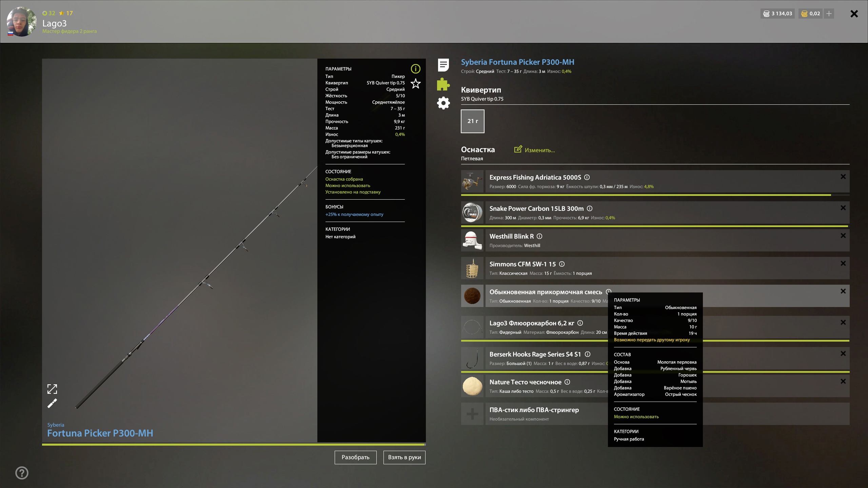Add a ПВА-стик component with plus icon
Viewport: 868px width, 488px height.
pos(472,414)
